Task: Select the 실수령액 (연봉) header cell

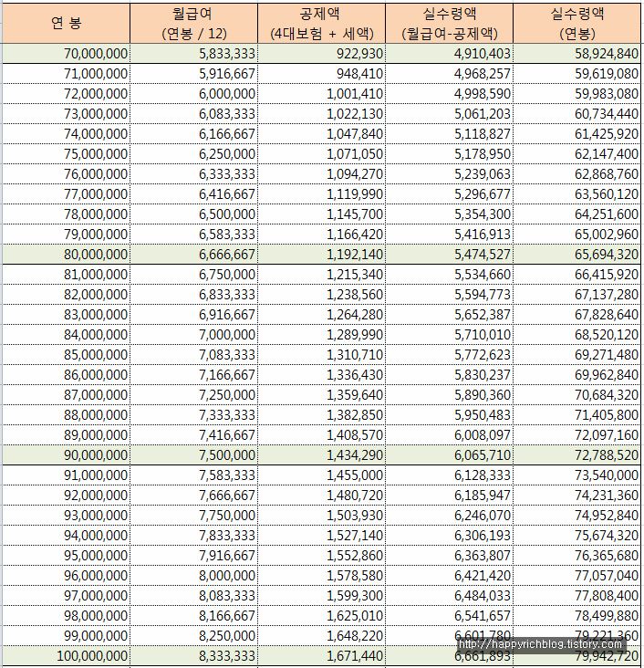Action: click(x=577, y=23)
